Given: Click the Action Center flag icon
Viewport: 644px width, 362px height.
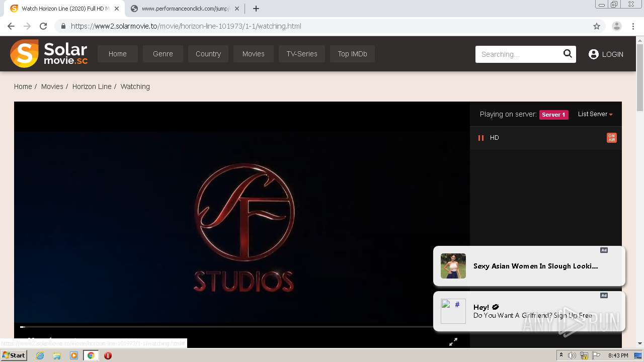Looking at the screenshot, I should (x=596, y=355).
